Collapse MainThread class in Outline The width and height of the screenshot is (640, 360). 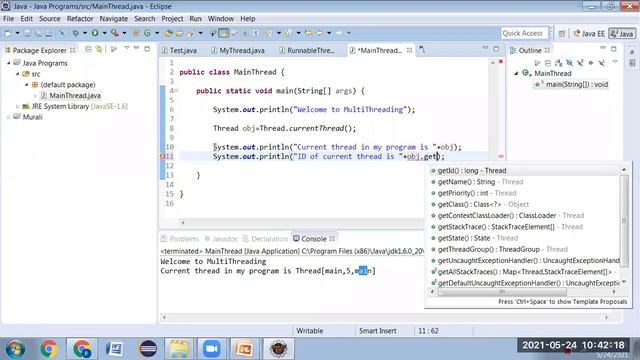tap(516, 73)
